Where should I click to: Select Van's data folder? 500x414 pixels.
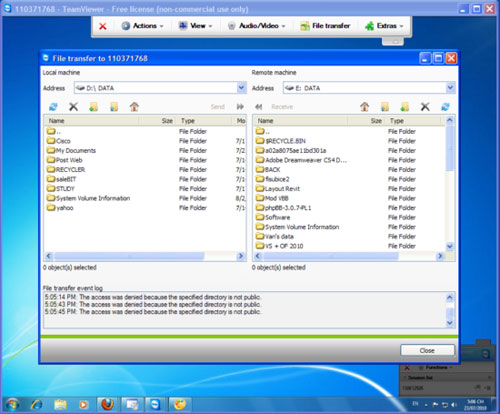[275, 237]
